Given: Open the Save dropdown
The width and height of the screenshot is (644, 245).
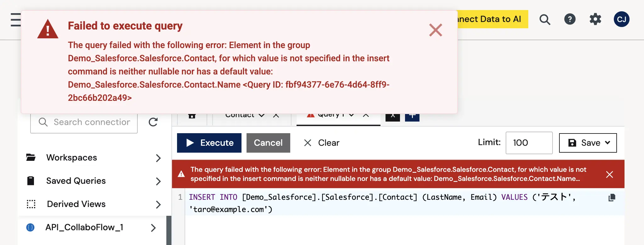Looking at the screenshot, I should [x=588, y=143].
